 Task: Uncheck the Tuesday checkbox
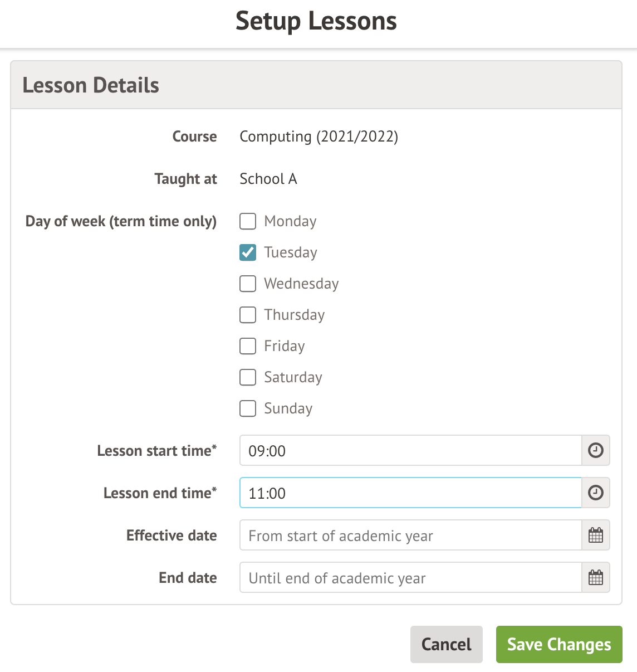pos(248,252)
